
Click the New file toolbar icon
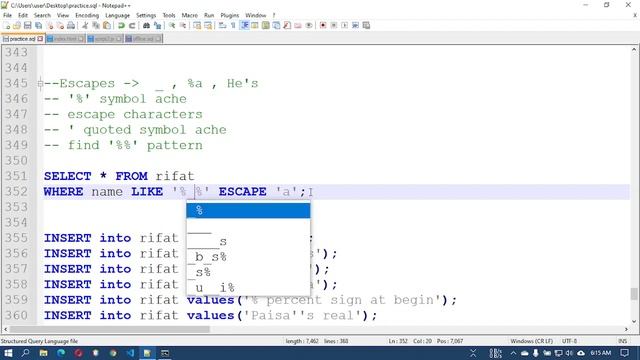point(7,25)
